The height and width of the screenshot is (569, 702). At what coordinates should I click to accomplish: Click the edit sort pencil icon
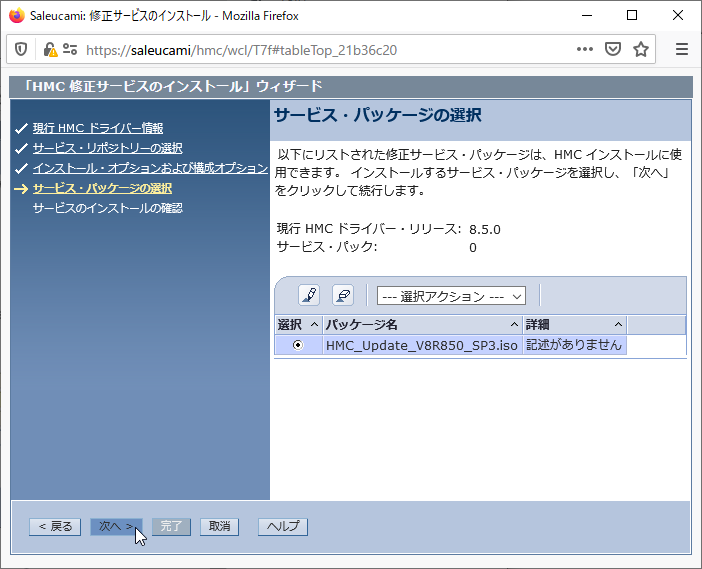tap(309, 295)
